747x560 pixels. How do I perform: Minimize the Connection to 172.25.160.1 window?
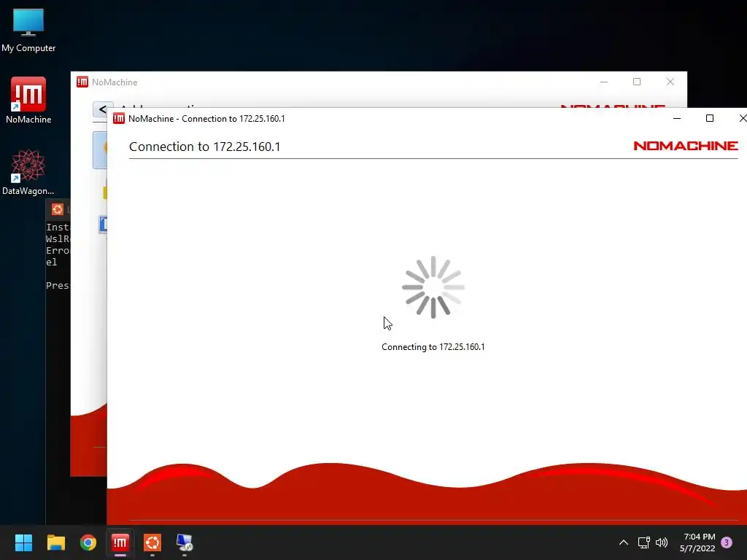[677, 118]
